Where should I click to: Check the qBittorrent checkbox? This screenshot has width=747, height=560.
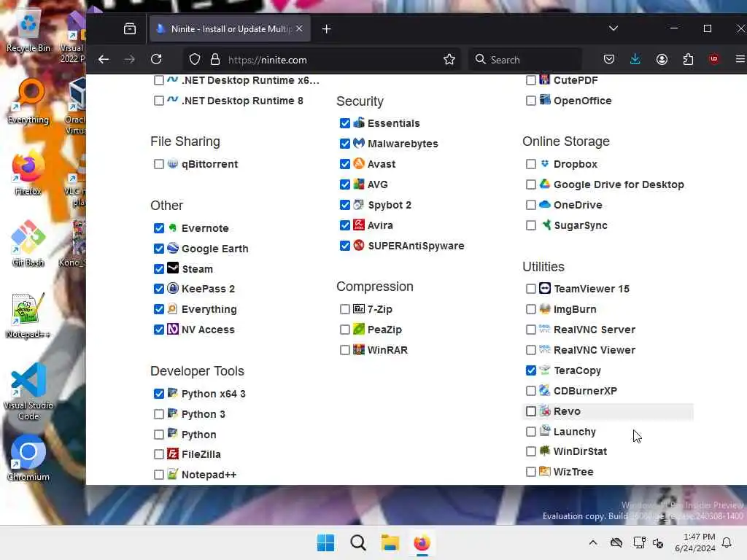[x=158, y=164]
